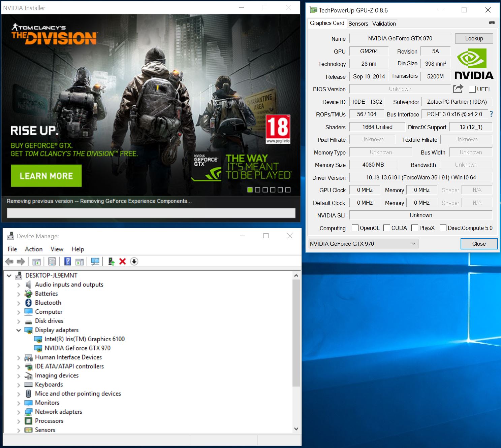Click the Bus Interface question mark icon

(491, 114)
